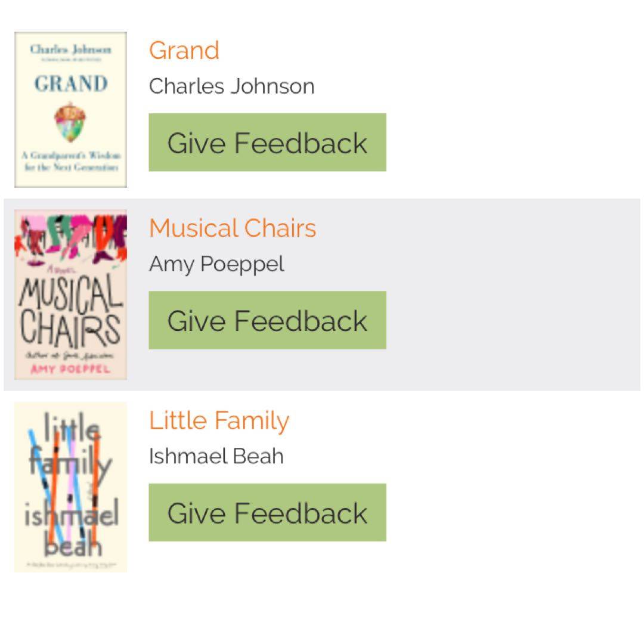Open the Musical Chairs cover image

point(70,295)
